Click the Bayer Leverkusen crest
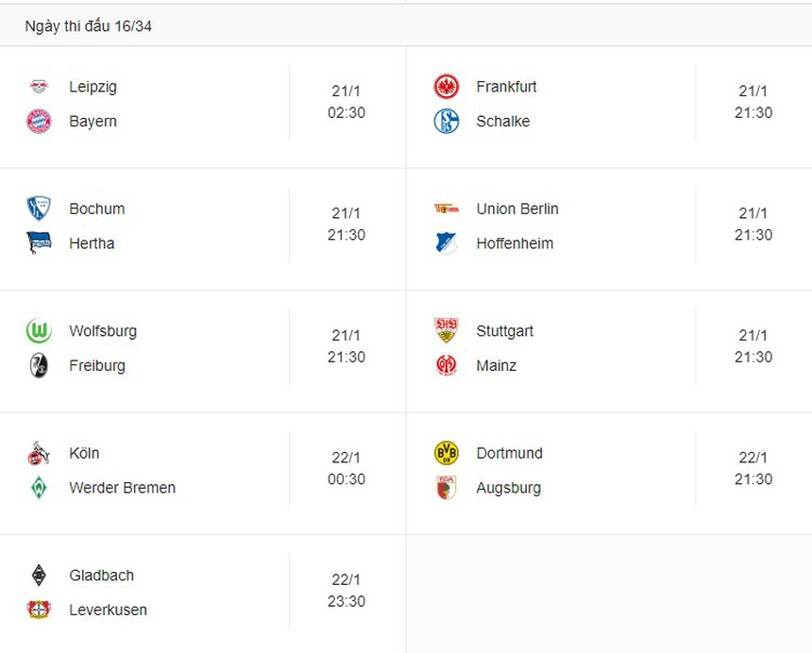This screenshot has width=812, height=653. (39, 610)
